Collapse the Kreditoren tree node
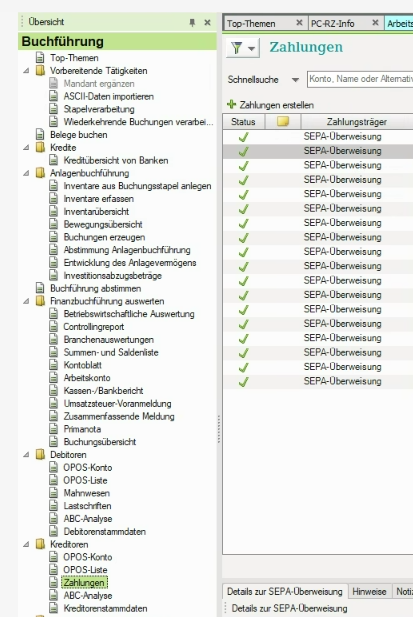Screen dimensions: 413x617 click(x=26, y=544)
